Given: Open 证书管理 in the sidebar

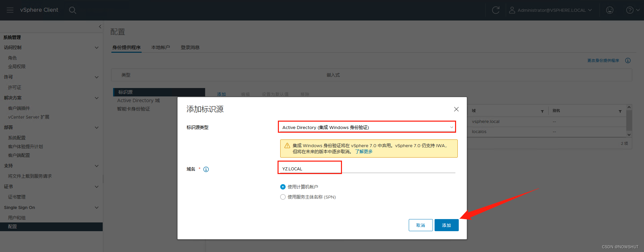Looking at the screenshot, I should point(17,197).
